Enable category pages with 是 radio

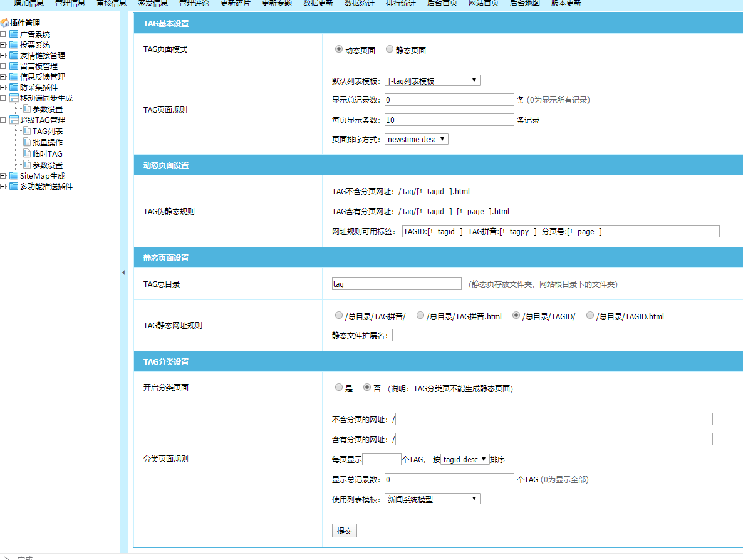click(x=339, y=388)
